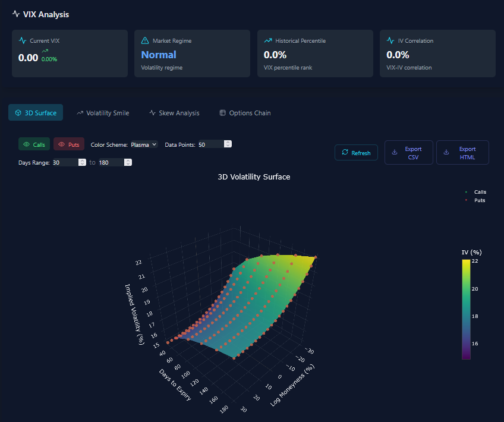Click the Export HTML button
This screenshot has height=422, width=504.
pyautogui.click(x=462, y=153)
